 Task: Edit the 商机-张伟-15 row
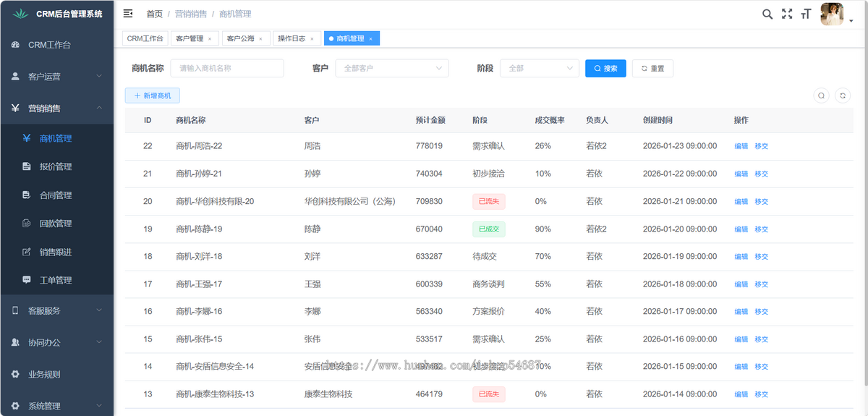[741, 339]
